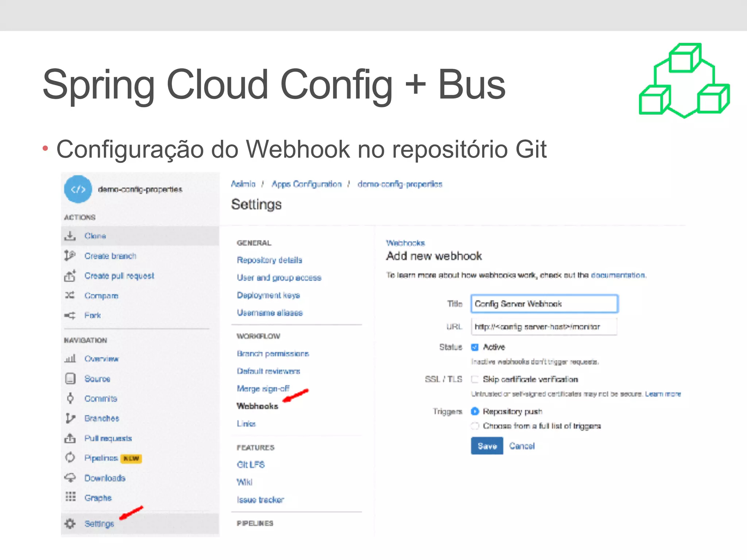Click the Compare shuffle icon
Screen dimensions: 747x560
(70, 295)
